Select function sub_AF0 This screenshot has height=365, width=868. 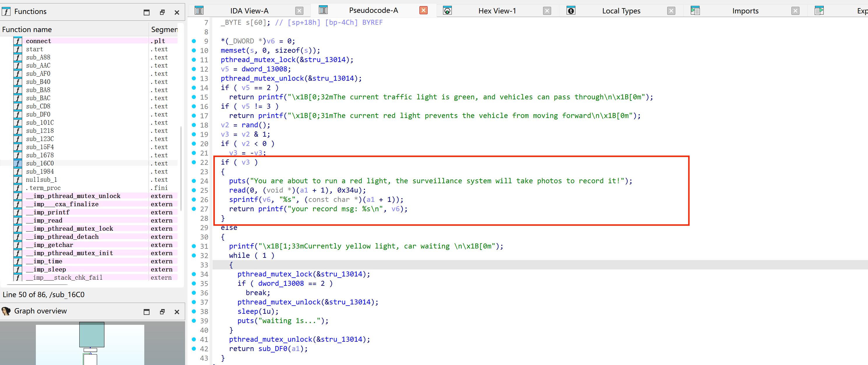89,73
